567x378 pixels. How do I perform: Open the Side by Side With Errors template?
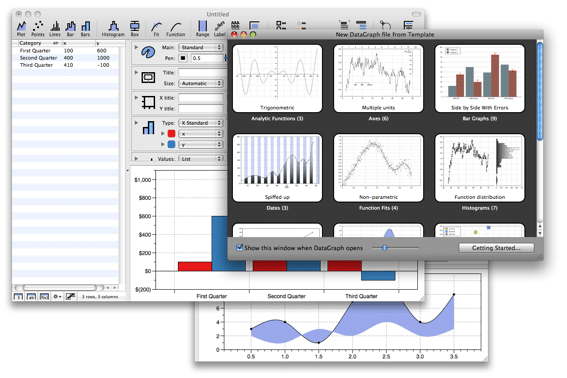tap(479, 78)
